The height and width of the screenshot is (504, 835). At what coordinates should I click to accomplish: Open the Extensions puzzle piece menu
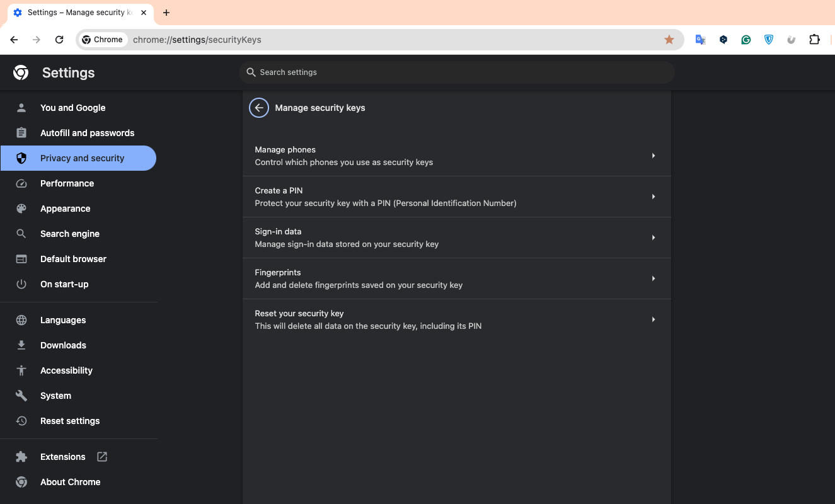tap(814, 40)
